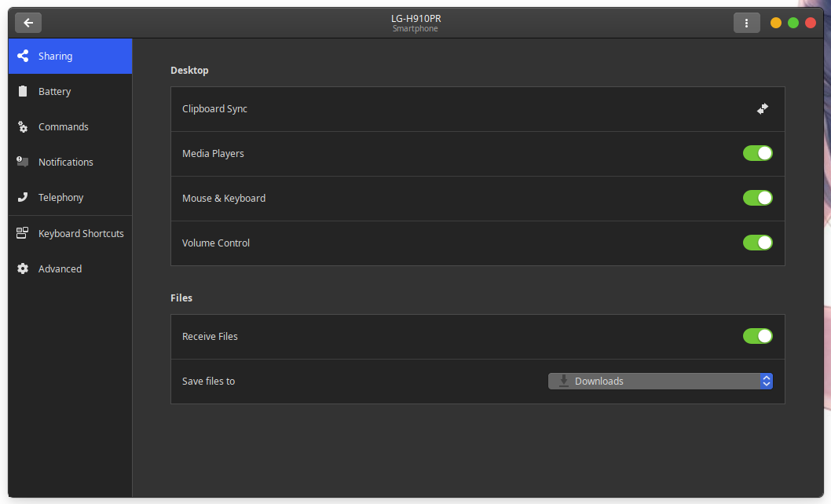Click the Media Players label
Screen dimensions: 831x504
point(213,153)
